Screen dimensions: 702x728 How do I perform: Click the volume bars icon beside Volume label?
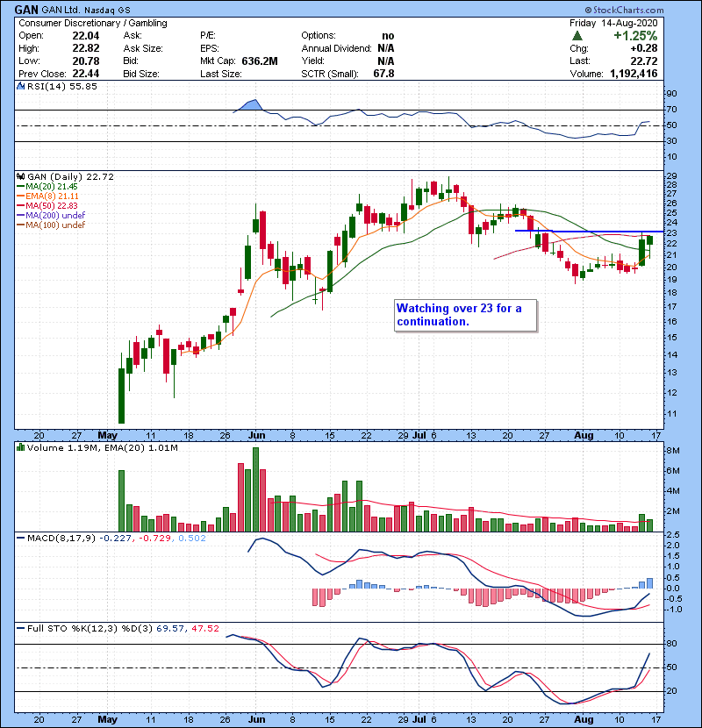(20, 447)
